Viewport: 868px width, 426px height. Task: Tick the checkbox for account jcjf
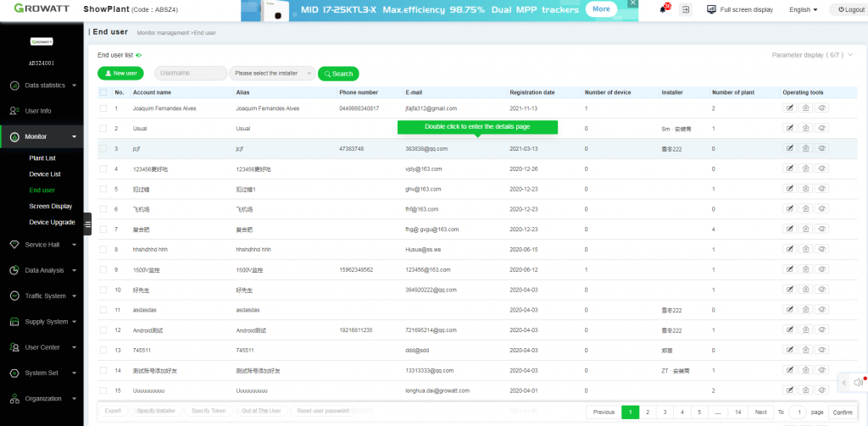(x=103, y=148)
